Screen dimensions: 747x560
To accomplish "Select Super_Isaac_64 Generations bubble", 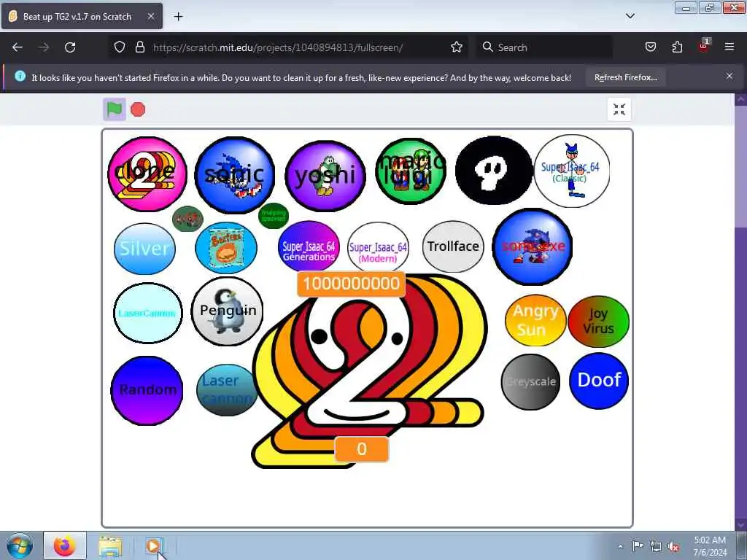I will (309, 246).
